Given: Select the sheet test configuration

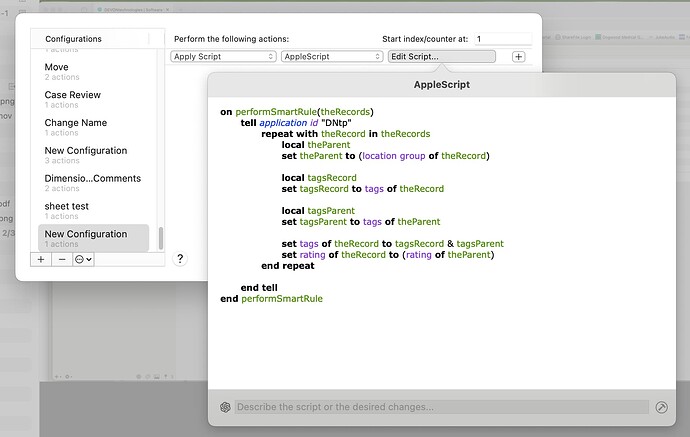Looking at the screenshot, I should pyautogui.click(x=67, y=206).
